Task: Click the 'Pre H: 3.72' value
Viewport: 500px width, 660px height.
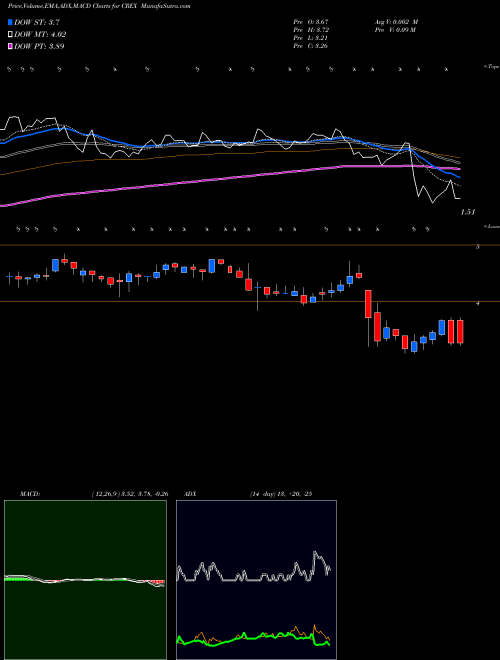Action: pos(311,30)
